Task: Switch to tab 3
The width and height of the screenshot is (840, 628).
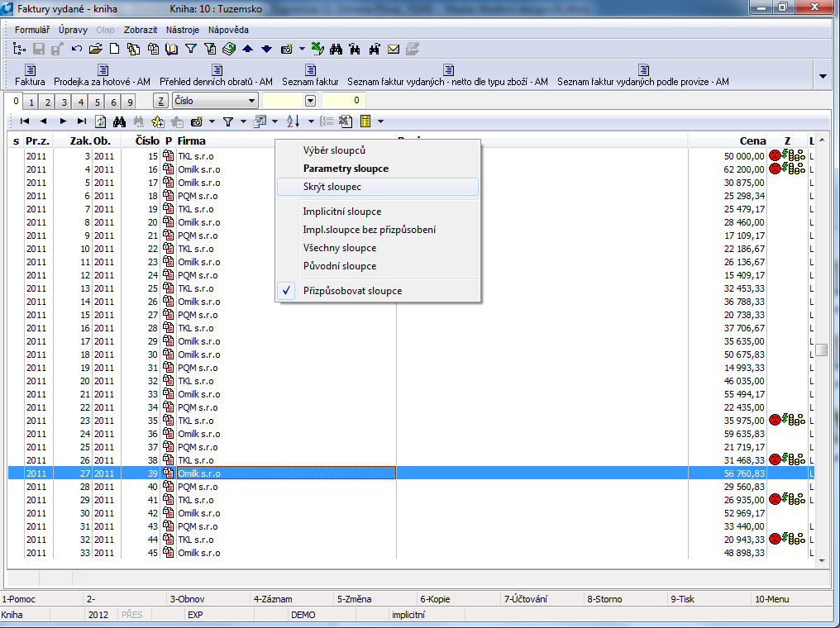Action: point(64,102)
